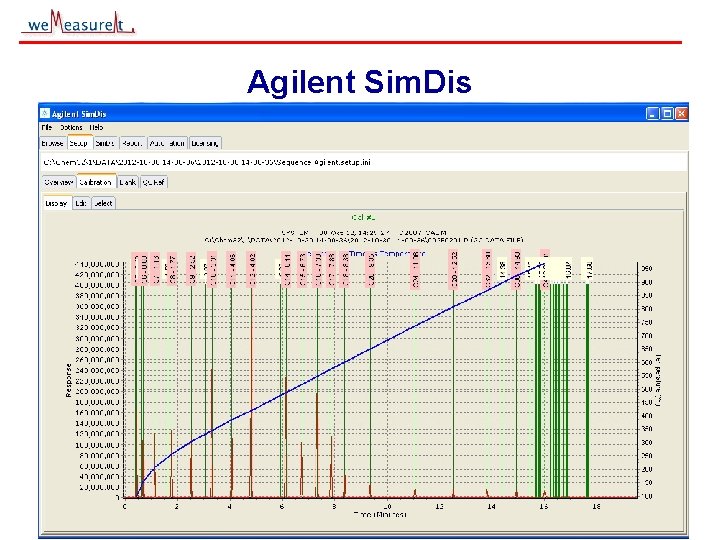Click the Agilent SimDis title bar icon

45,113
